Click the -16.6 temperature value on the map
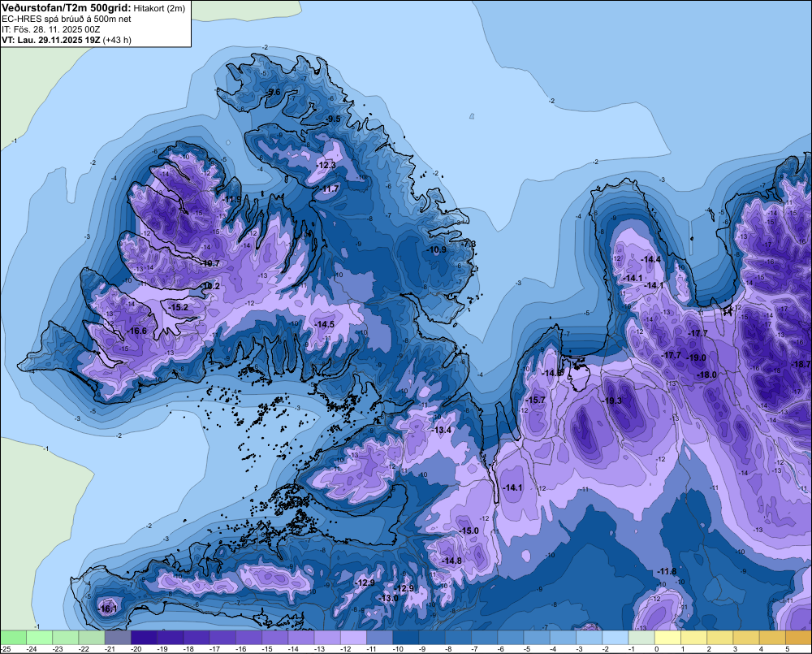812x654 pixels. click(x=136, y=331)
